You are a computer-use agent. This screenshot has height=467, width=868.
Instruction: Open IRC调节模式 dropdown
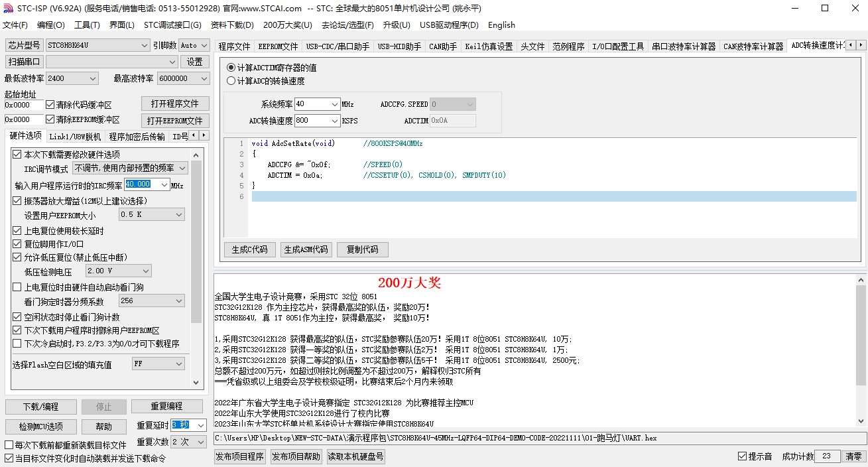(x=130, y=168)
